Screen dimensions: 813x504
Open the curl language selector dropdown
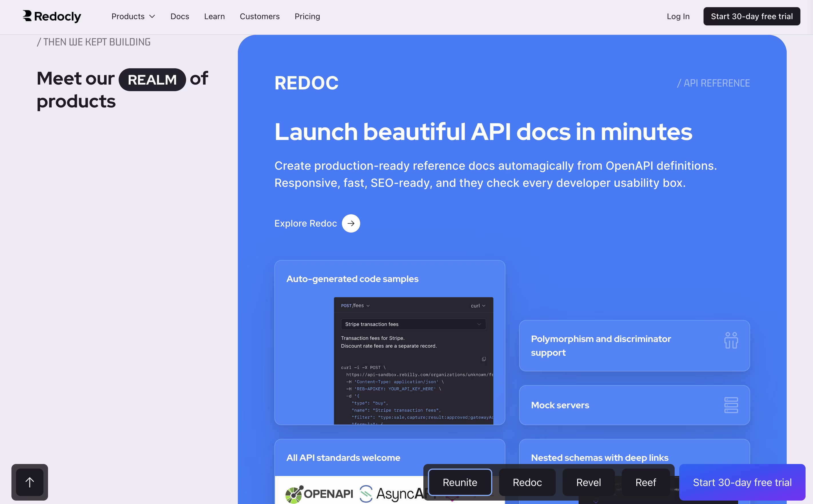[x=478, y=306]
